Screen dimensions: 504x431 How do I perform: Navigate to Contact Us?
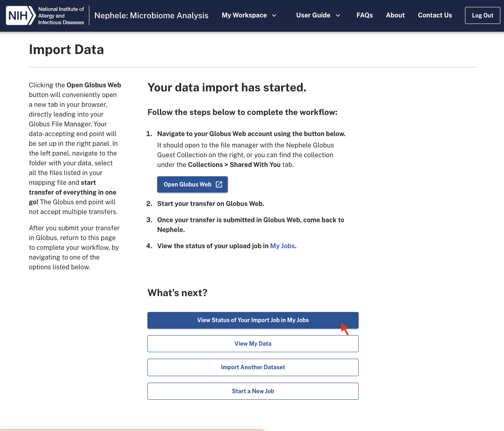[435, 15]
